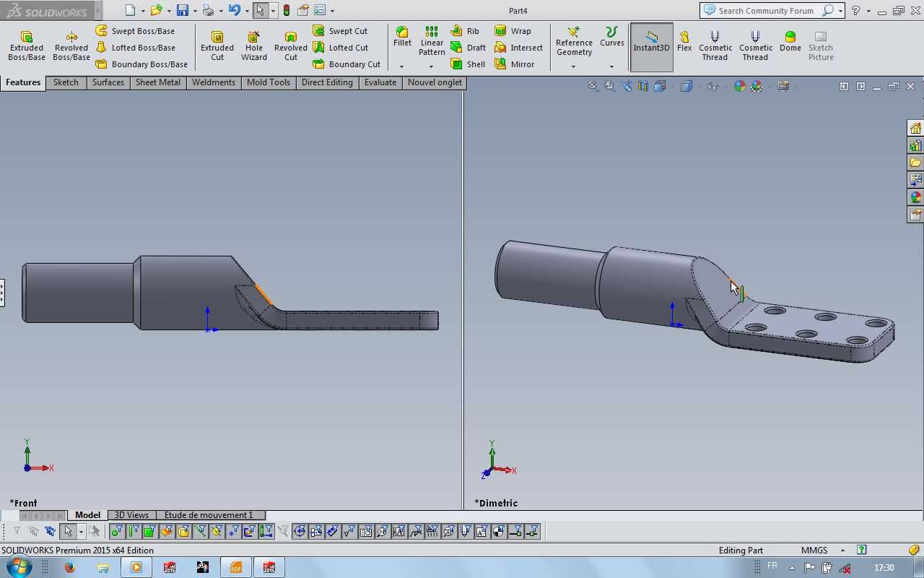The height and width of the screenshot is (578, 924).
Task: Select the Intersect feature
Action: click(x=518, y=48)
